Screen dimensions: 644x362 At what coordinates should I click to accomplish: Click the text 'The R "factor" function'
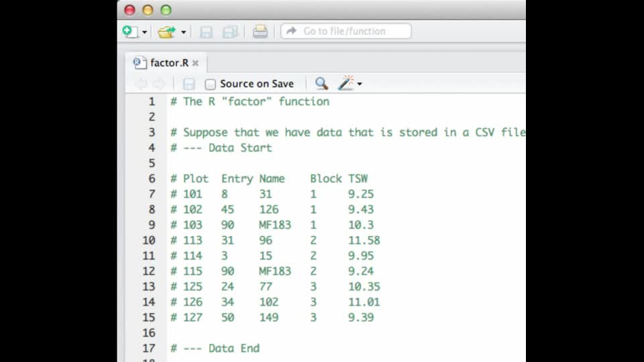[x=256, y=101]
